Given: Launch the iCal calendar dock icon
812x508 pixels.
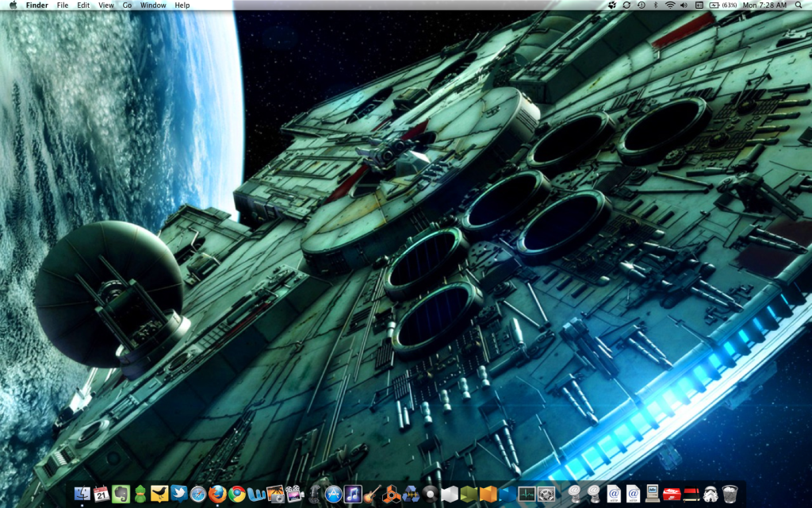Looking at the screenshot, I should (x=101, y=494).
